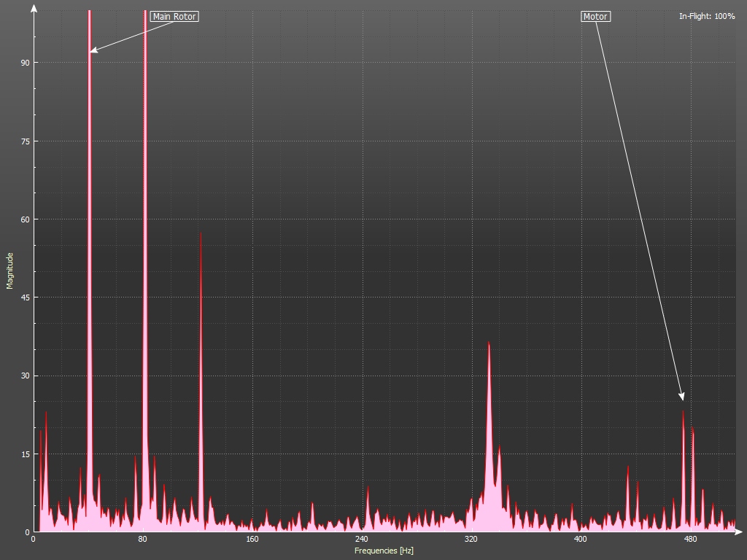This screenshot has width=747, height=560.
Task: Click the top of the spectrum peak near 330 Hz
Action: (489, 344)
